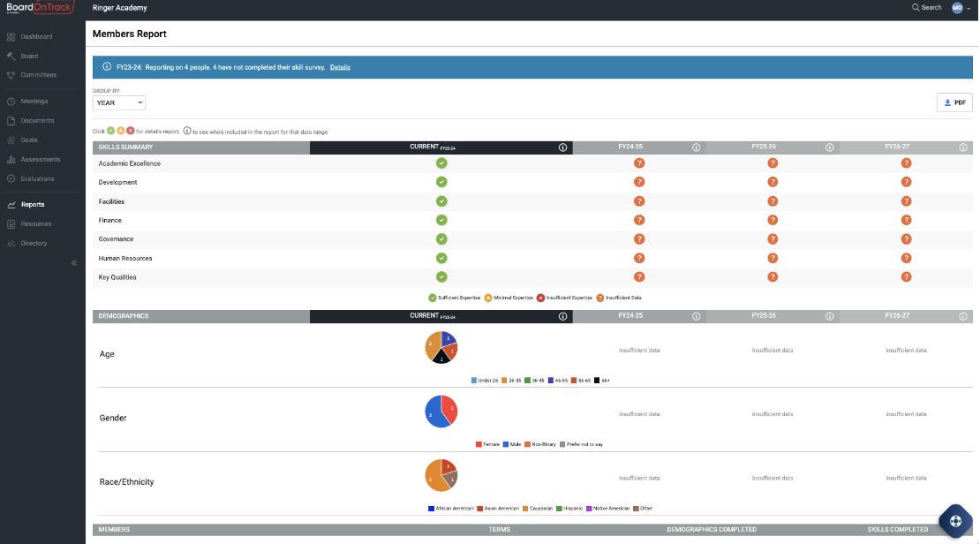Screen dimensions: 980x544
Task: Click the green sufficient-expertise icon for Academic Excellence
Action: 441,163
